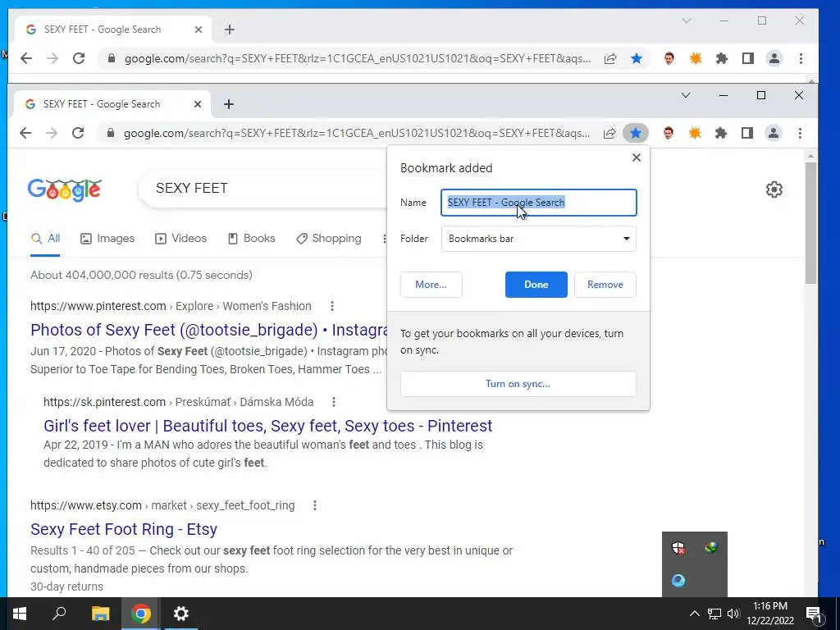Open the Windows Start menu
The image size is (840, 630).
coord(20,614)
